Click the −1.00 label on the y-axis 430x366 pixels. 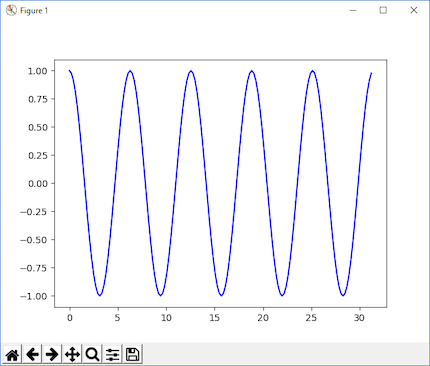pyautogui.click(x=34, y=296)
